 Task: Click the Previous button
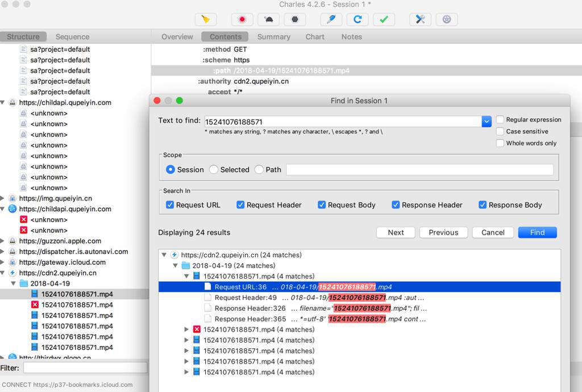pyautogui.click(x=443, y=232)
